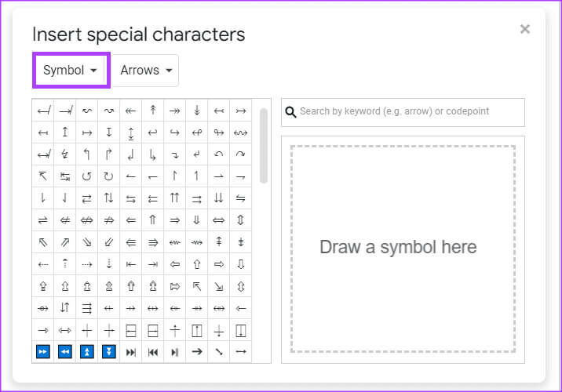
Task: Insert the blue rewind button symbol
Action: coord(65,352)
